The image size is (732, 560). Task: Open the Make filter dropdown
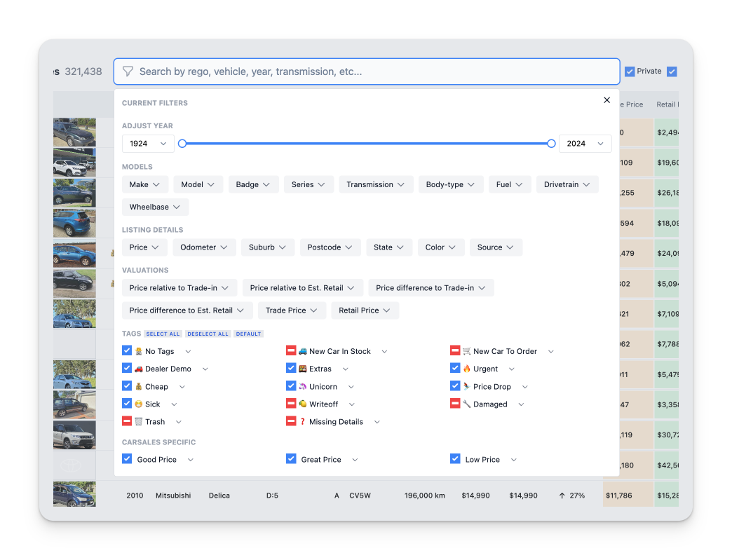pos(145,184)
